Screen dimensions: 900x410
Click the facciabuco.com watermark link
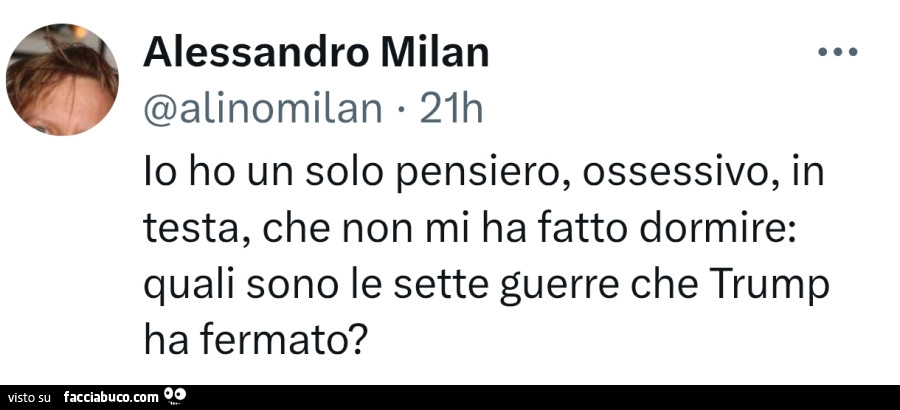coord(110,397)
